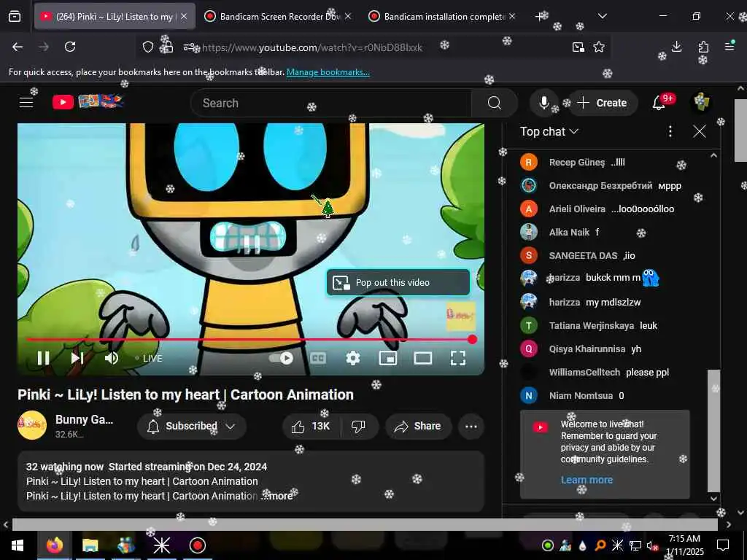Screen dimensions: 747x560
Task: Switch to the Bandicam Screen Recorder tab
Action: click(x=278, y=16)
